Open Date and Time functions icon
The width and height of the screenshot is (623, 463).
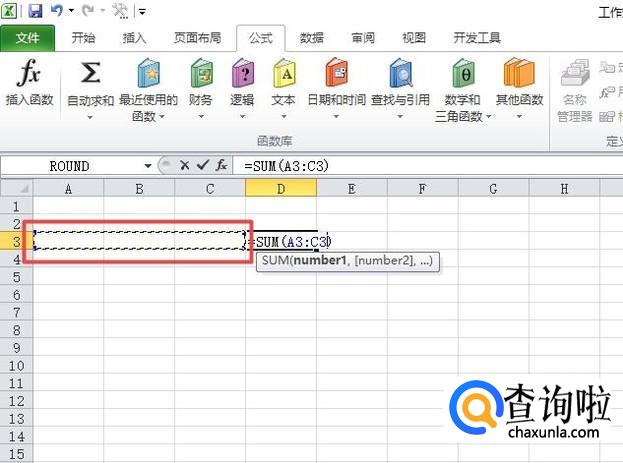pyautogui.click(x=336, y=73)
